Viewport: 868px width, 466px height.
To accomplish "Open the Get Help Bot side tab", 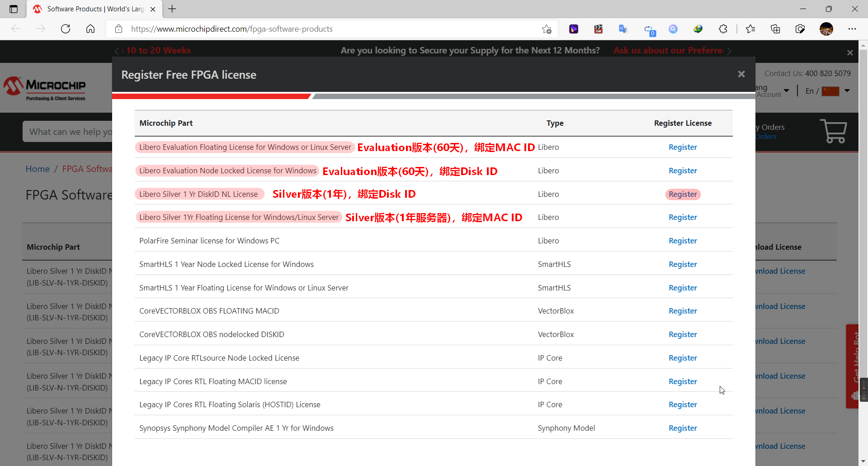I will point(852,366).
